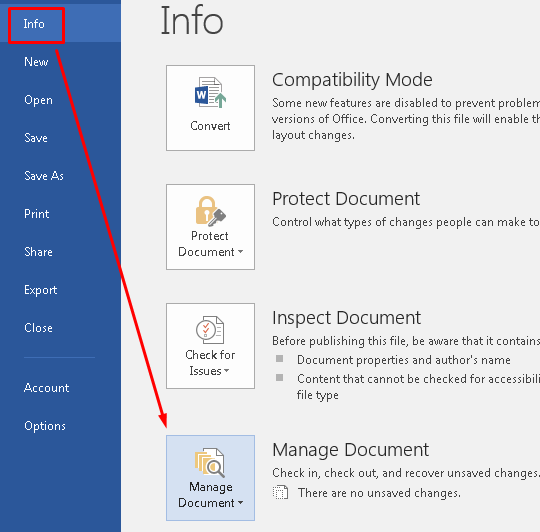Image resolution: width=540 pixels, height=532 pixels.
Task: Open the New document menu item
Action: tap(36, 62)
